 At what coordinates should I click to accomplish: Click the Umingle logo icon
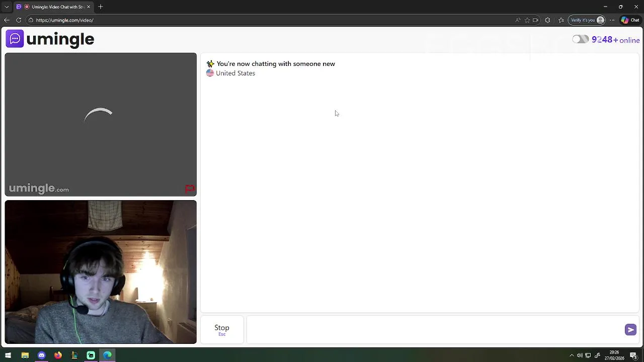15,39
